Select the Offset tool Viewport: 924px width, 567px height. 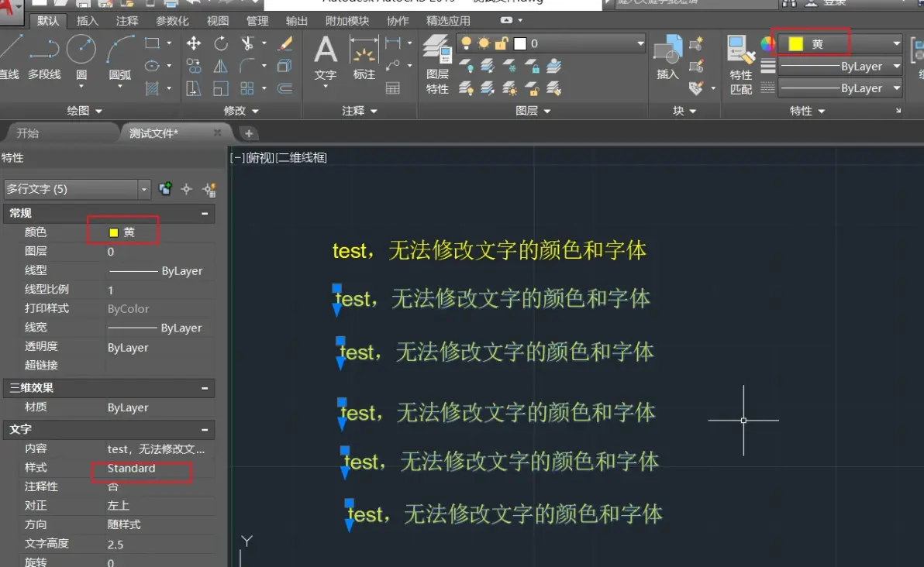(285, 88)
